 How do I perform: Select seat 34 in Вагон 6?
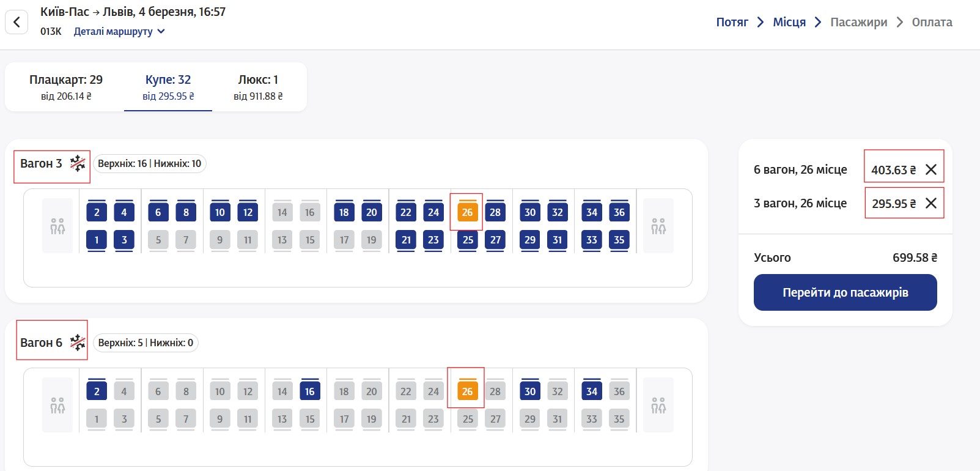[x=592, y=391]
